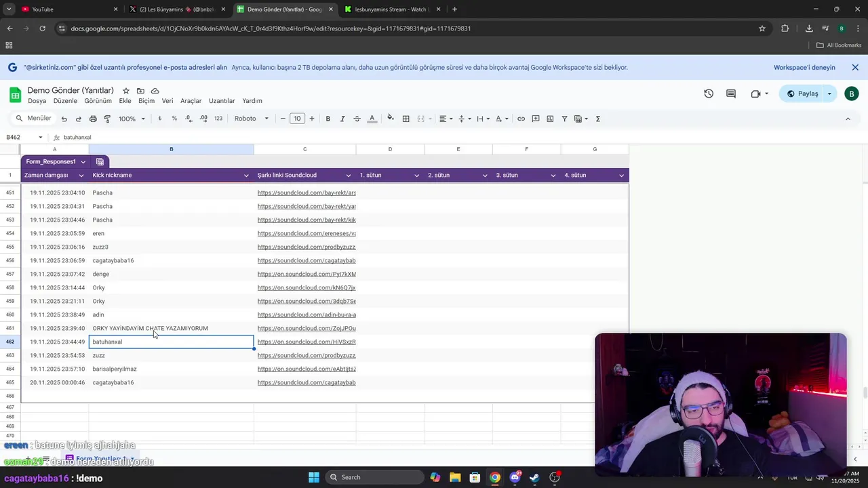The image size is (868, 488).
Task: Star the document Demo Gönder
Action: click(x=126, y=91)
